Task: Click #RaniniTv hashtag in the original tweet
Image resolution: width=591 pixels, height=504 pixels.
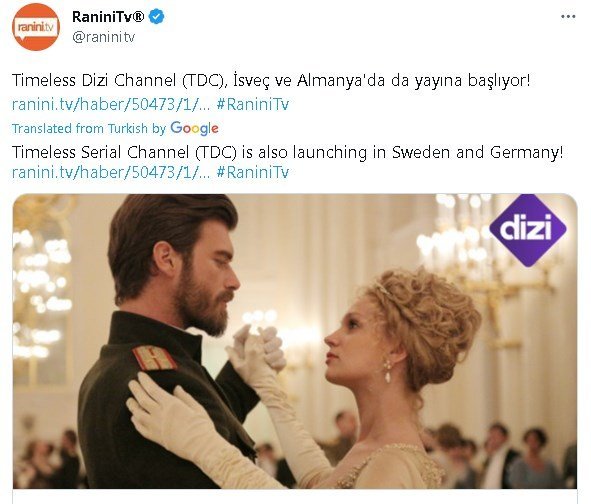Action: point(253,104)
